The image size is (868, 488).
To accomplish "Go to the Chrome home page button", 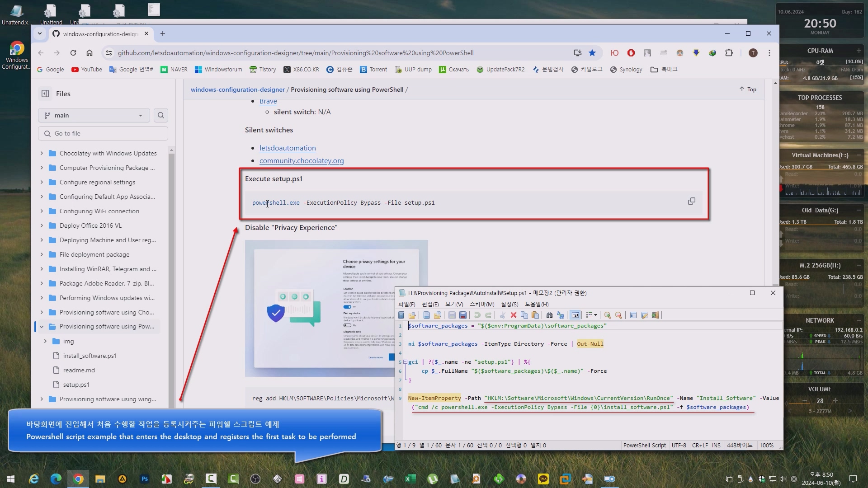I will coord(90,53).
